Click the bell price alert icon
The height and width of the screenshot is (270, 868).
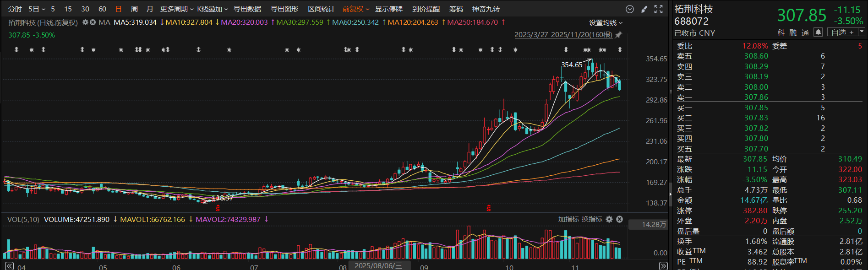818,32
